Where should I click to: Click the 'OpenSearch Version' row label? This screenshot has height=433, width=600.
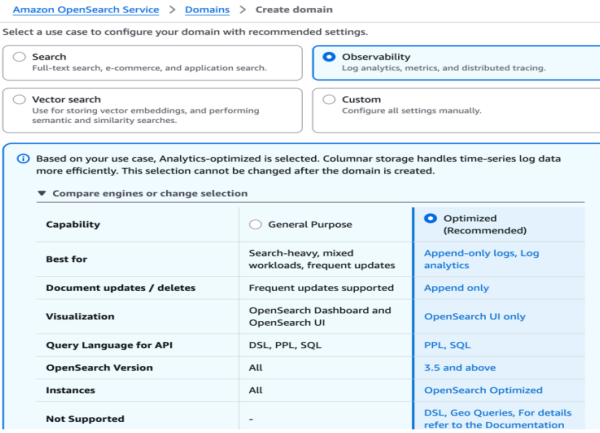pos(99,368)
